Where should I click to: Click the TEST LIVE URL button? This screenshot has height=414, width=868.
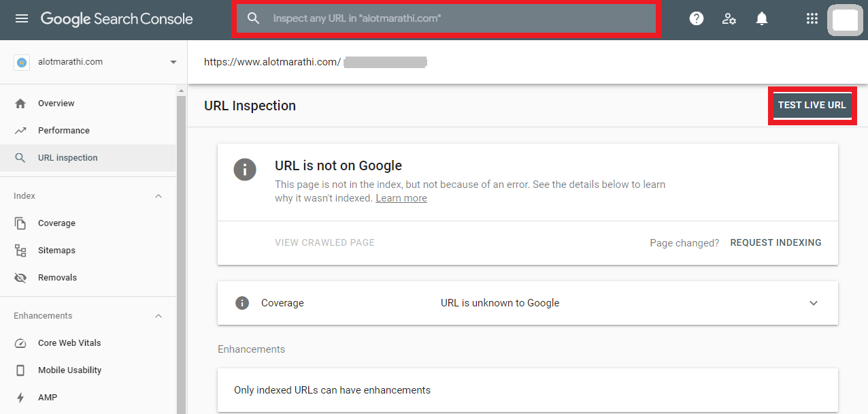(x=812, y=106)
